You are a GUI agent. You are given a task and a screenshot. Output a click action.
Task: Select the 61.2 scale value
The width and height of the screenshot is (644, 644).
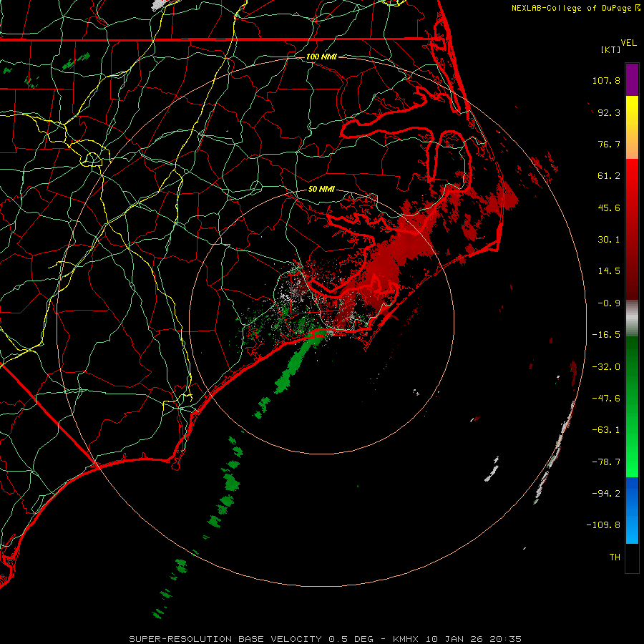pyautogui.click(x=609, y=176)
